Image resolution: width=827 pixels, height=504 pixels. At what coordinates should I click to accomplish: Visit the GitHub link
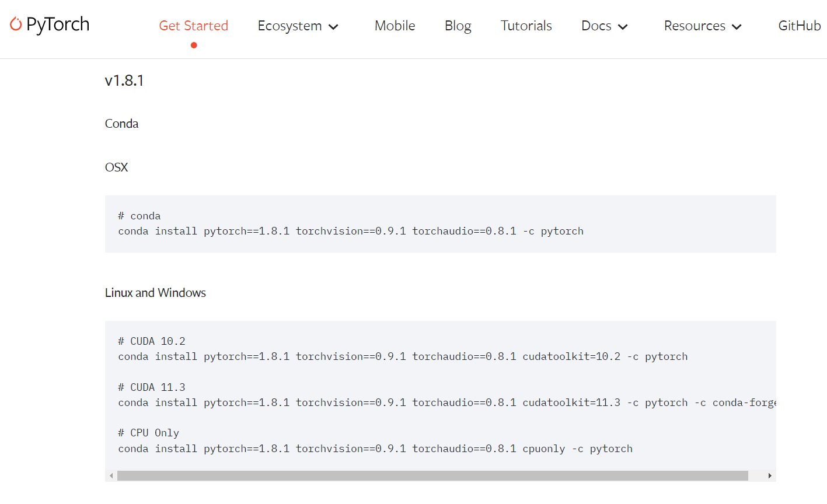[x=800, y=26]
